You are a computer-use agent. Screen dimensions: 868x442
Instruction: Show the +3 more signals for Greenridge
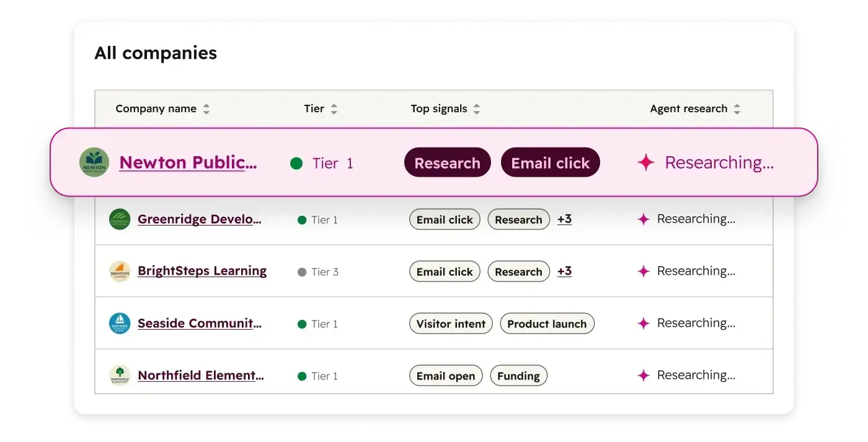[564, 219]
